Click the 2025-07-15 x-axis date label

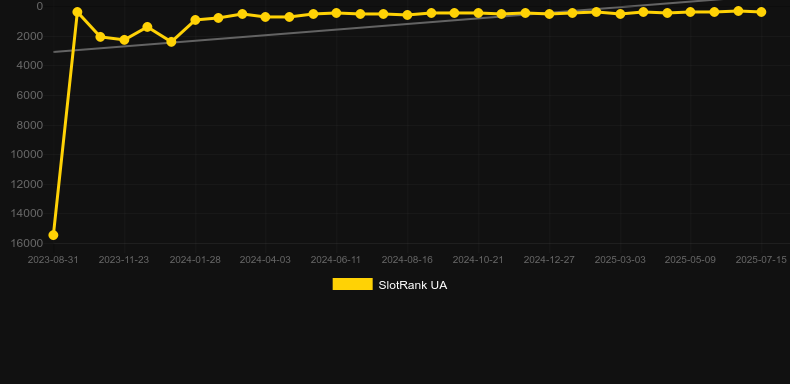coord(761,260)
